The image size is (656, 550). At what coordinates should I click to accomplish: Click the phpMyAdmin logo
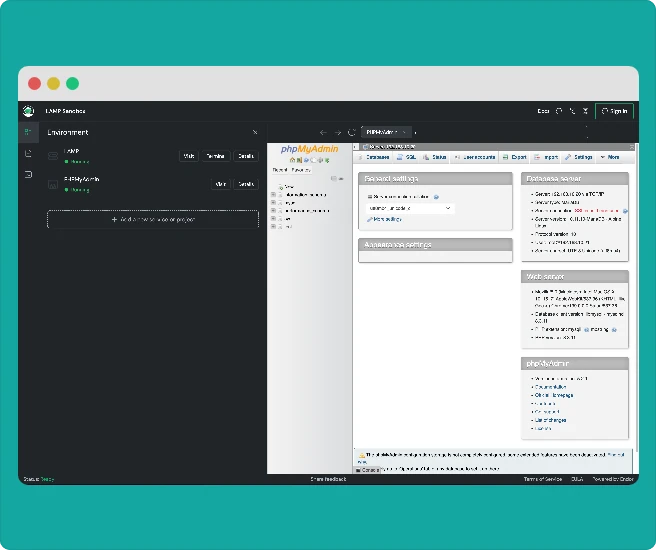(x=310, y=149)
